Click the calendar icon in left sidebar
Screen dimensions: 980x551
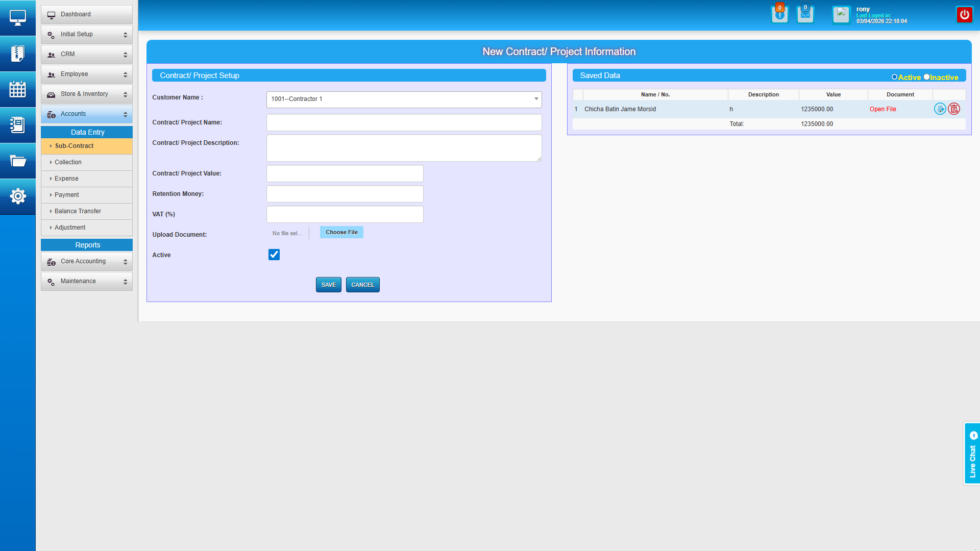click(x=18, y=89)
